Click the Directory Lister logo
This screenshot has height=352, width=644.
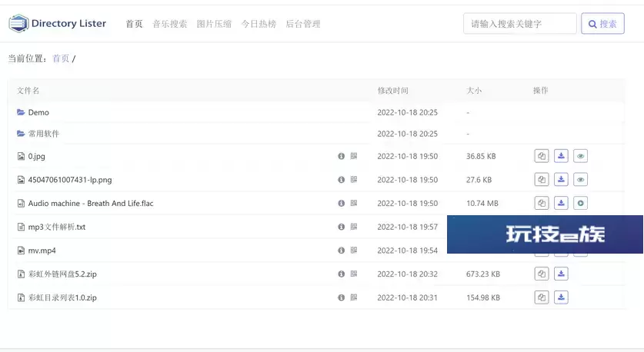tap(58, 23)
